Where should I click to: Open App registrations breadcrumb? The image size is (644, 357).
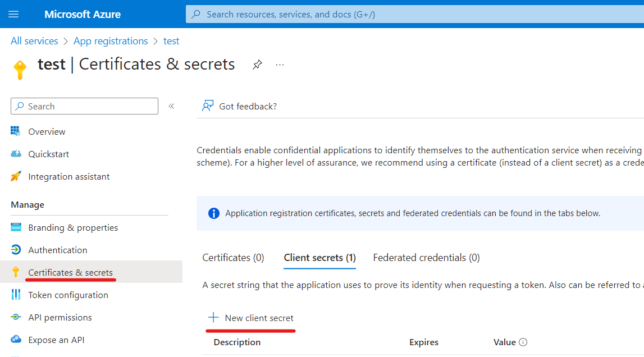click(111, 41)
